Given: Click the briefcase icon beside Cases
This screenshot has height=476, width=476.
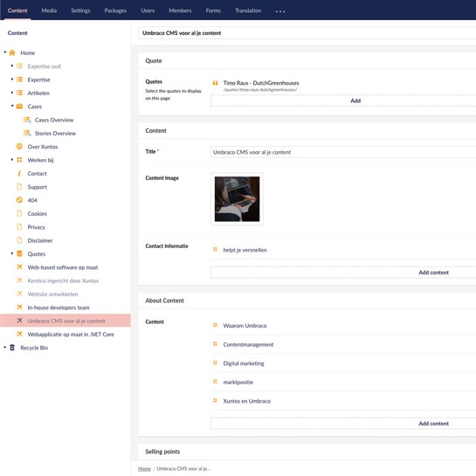Looking at the screenshot, I should coord(19,107).
